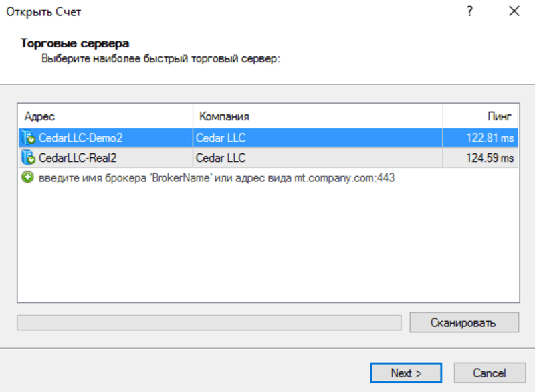
Task: Click the green plus add-broker icon
Action: [27, 177]
